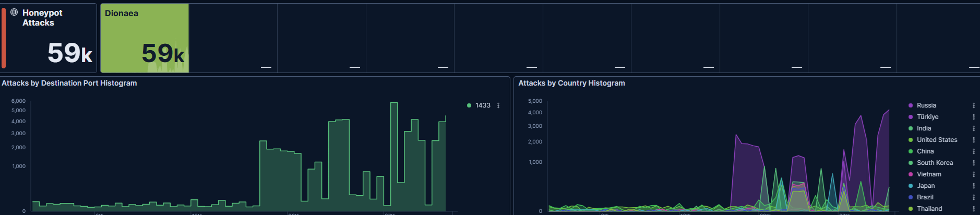
Task: Toggle Russia series visibility in legend
Action: coord(927,105)
